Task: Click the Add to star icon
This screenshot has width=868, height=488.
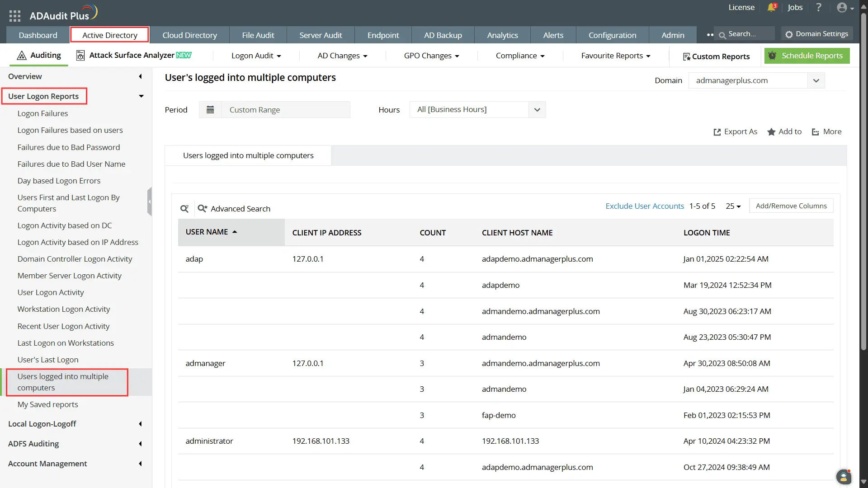Action: point(771,132)
